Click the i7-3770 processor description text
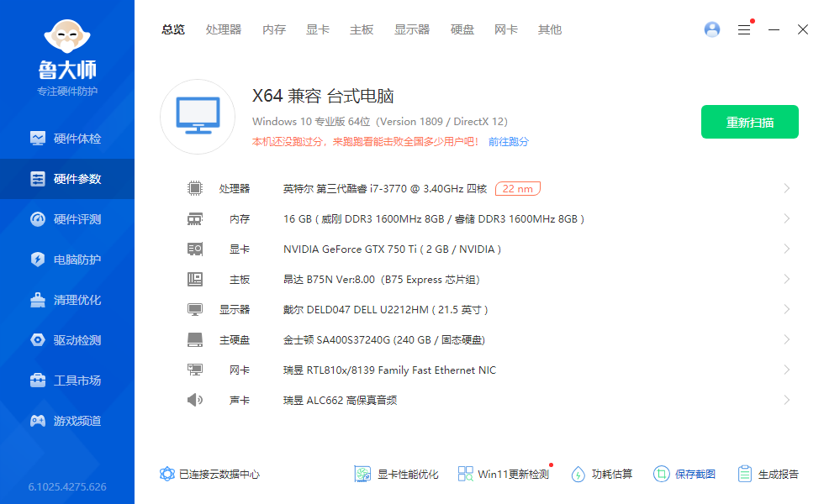The height and width of the screenshot is (504, 824). (385, 188)
